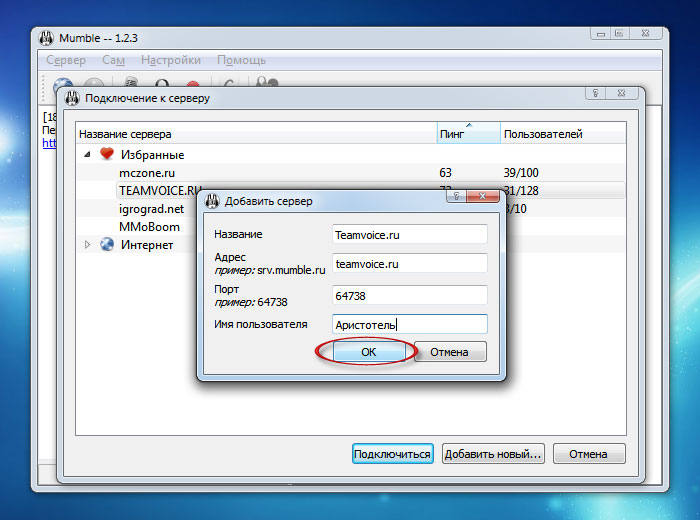This screenshot has width=700, height=520.
Task: Sort servers by Пинг column header
Action: pos(468,133)
